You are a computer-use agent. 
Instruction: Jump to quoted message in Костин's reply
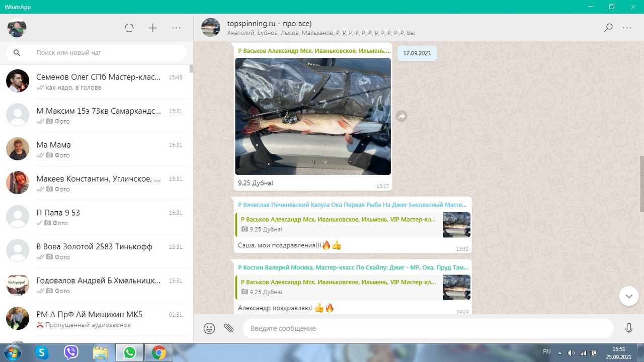click(353, 287)
